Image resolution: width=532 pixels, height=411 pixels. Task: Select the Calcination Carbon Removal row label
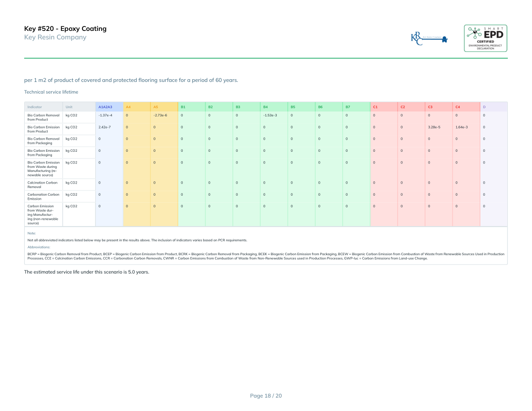pyautogui.click(x=43, y=184)
